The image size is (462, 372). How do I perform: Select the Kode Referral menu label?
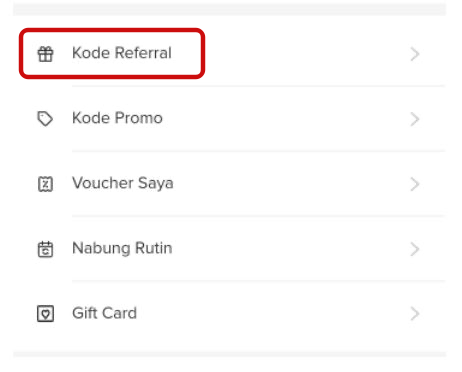122,53
